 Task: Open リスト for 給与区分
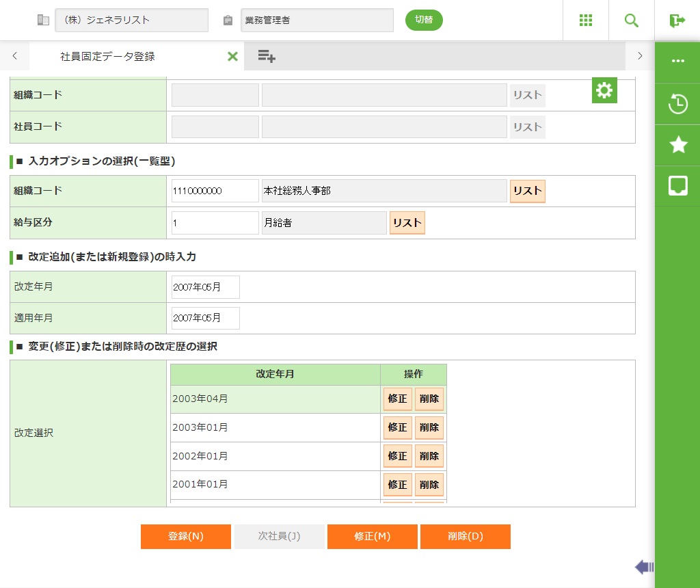coord(407,223)
